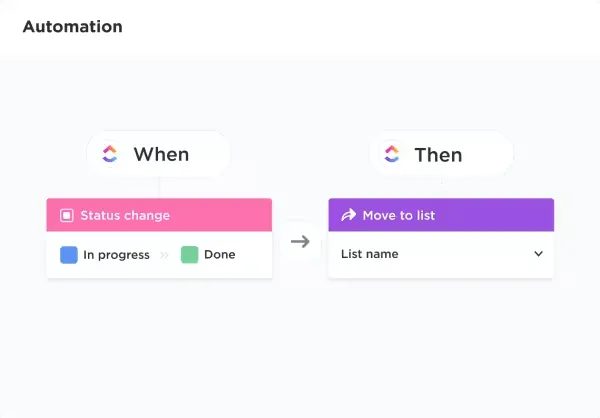
Task: Click the ClickUp logo beside Then
Action: 391,154
